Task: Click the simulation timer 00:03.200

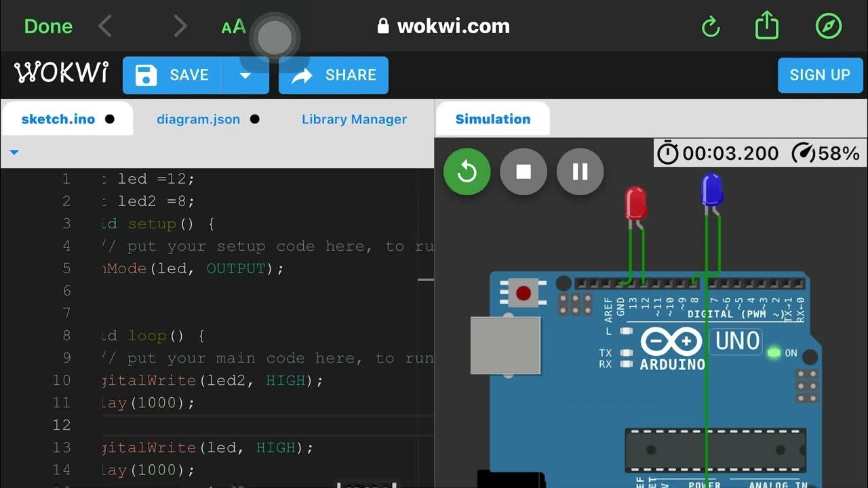Action: (x=719, y=153)
